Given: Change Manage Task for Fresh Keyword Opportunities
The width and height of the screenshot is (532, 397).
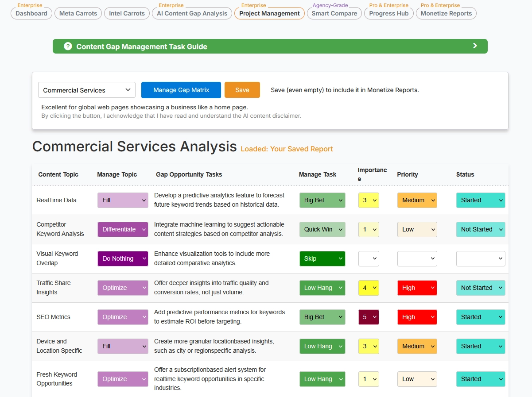Looking at the screenshot, I should [322, 379].
